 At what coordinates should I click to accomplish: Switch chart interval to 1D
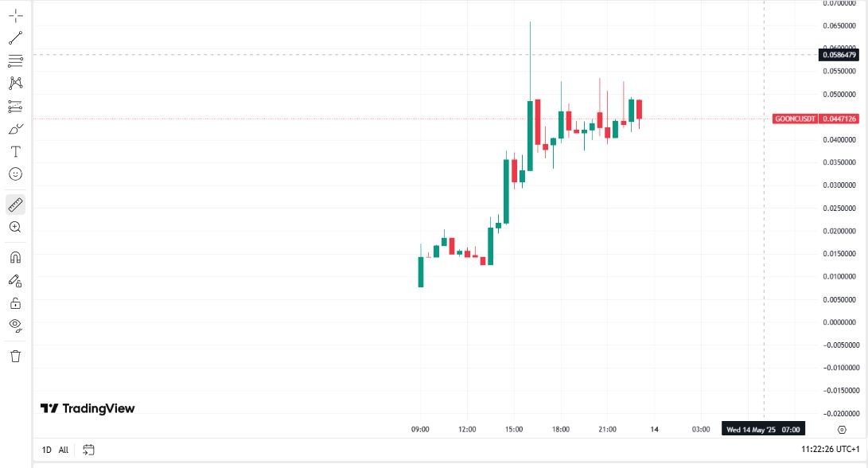click(45, 450)
